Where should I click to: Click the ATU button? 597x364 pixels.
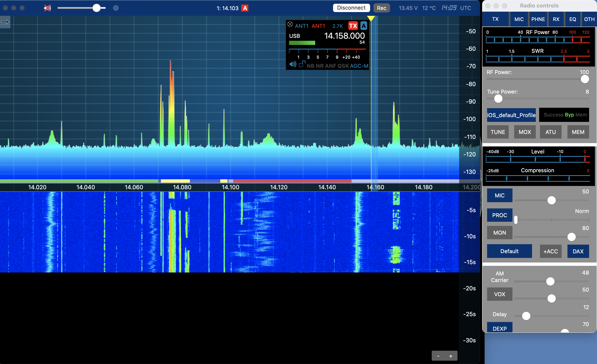[551, 132]
